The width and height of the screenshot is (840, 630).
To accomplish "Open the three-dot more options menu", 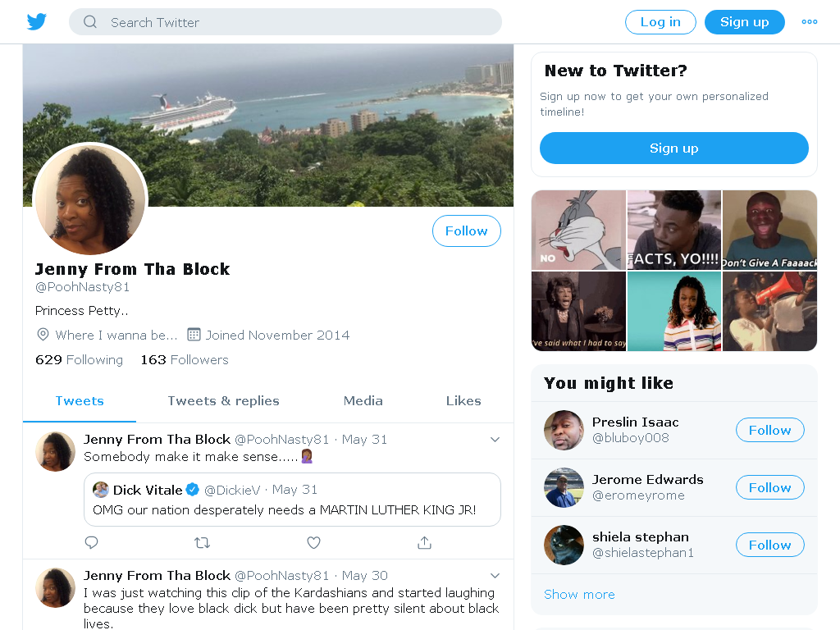I will point(809,22).
